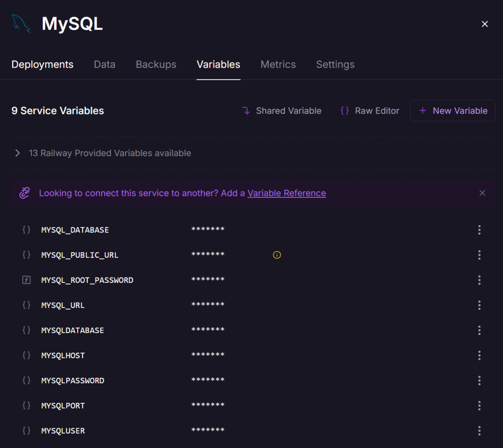This screenshot has height=448, width=503.
Task: Reveal the masked MYSQL_DATABASE value
Action: [x=208, y=229]
